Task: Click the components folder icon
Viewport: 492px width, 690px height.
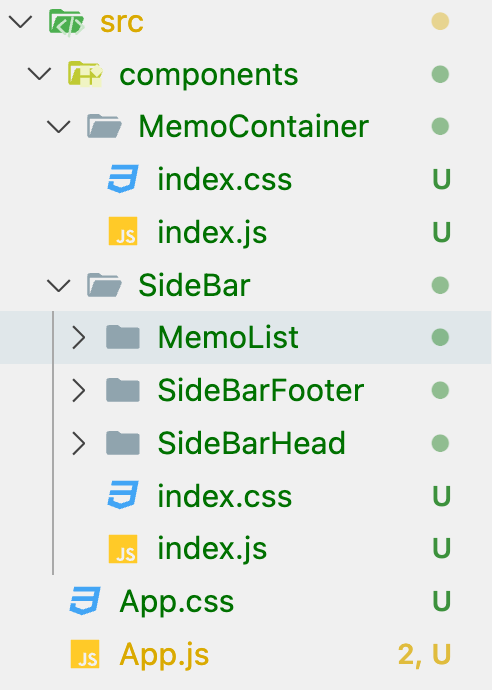Action: click(85, 74)
